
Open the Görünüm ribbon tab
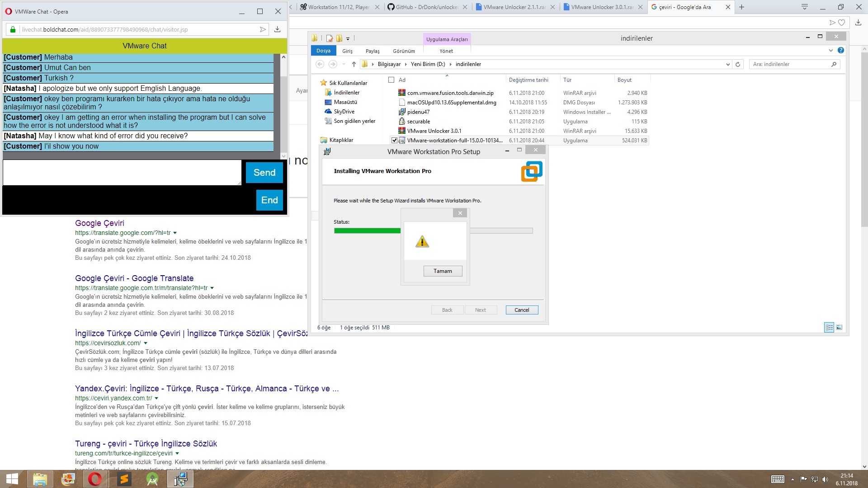[x=404, y=51]
